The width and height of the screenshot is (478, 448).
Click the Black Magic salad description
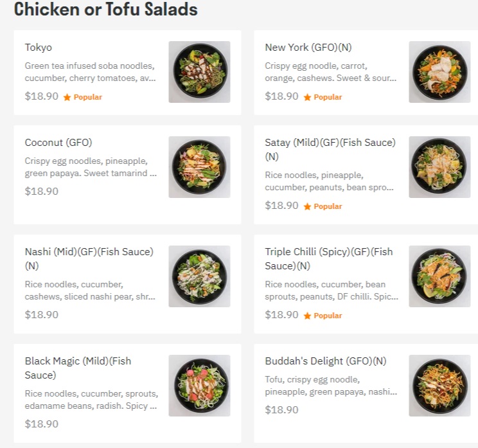(x=91, y=400)
